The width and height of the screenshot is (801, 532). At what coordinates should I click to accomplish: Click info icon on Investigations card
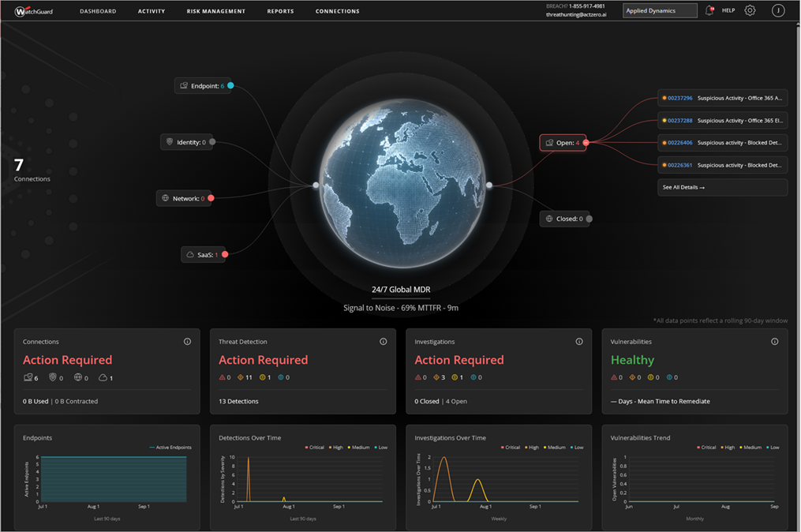(x=579, y=341)
